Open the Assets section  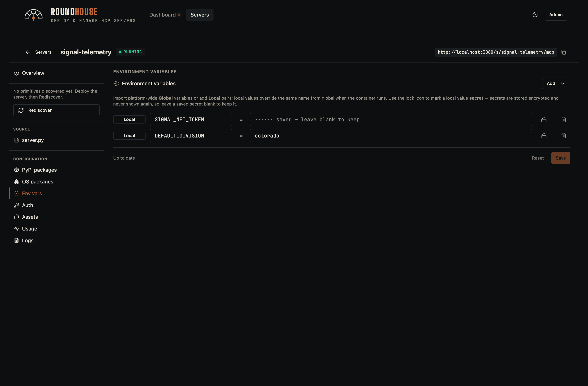tap(56, 217)
